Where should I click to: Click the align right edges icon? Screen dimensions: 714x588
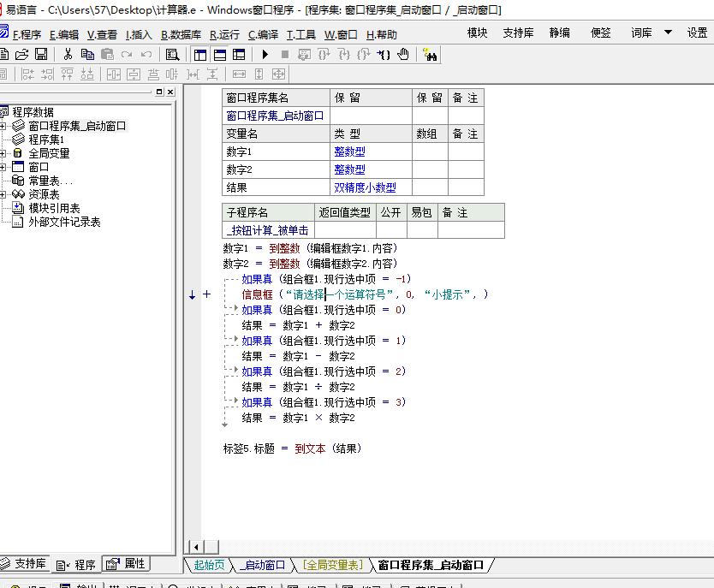coord(47,74)
